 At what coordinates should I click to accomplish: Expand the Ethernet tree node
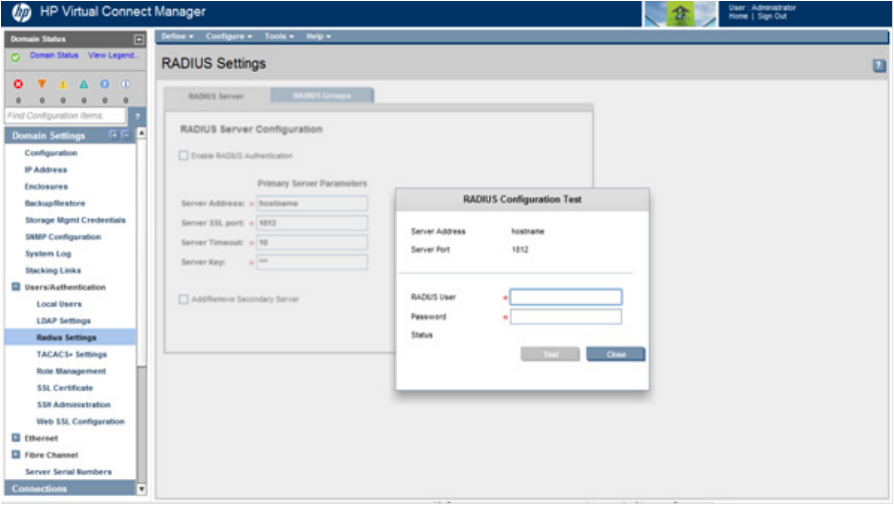coord(16,438)
